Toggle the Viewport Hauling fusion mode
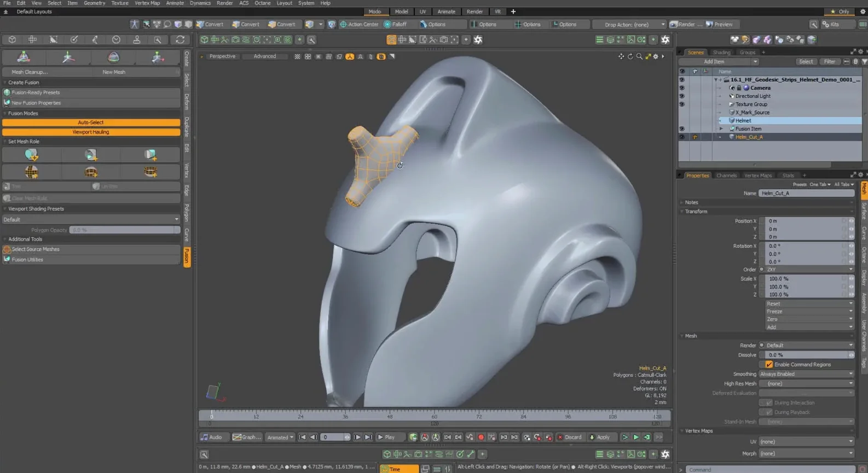The image size is (868, 473). (x=91, y=132)
